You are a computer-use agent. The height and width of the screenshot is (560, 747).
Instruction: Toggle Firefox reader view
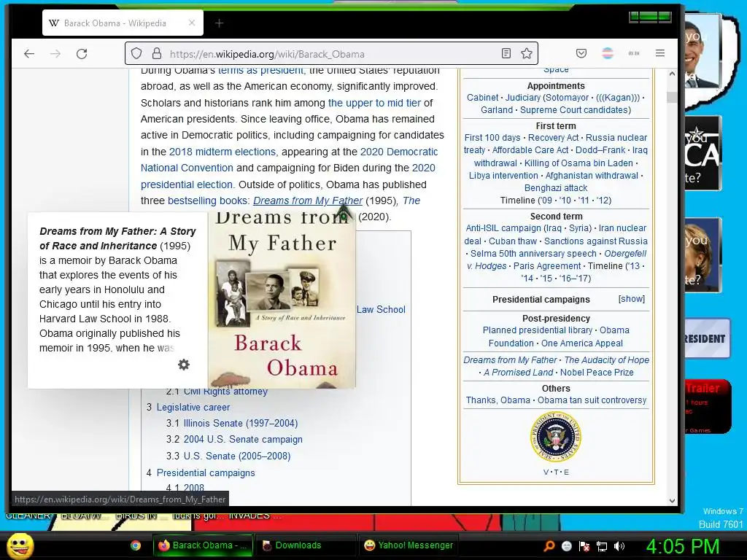click(x=506, y=53)
